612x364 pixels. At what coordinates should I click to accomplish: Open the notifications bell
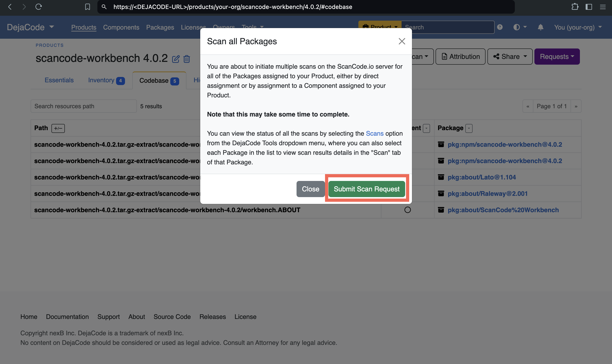[x=540, y=27]
